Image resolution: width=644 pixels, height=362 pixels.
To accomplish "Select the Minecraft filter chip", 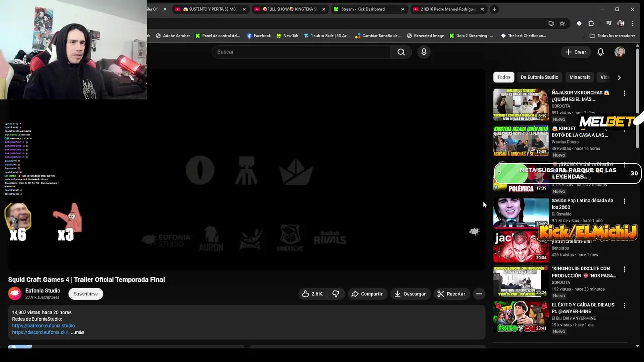I will tap(579, 77).
